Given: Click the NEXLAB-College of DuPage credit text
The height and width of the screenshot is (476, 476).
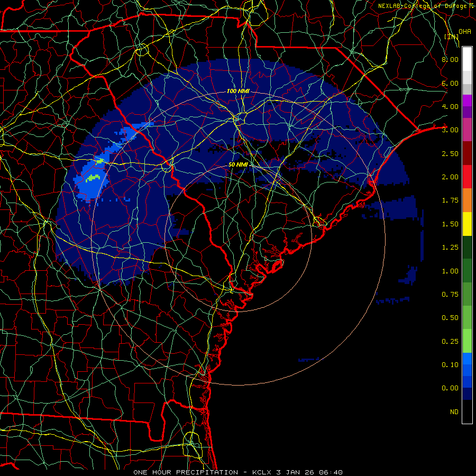Looking at the screenshot, I should (426, 6).
